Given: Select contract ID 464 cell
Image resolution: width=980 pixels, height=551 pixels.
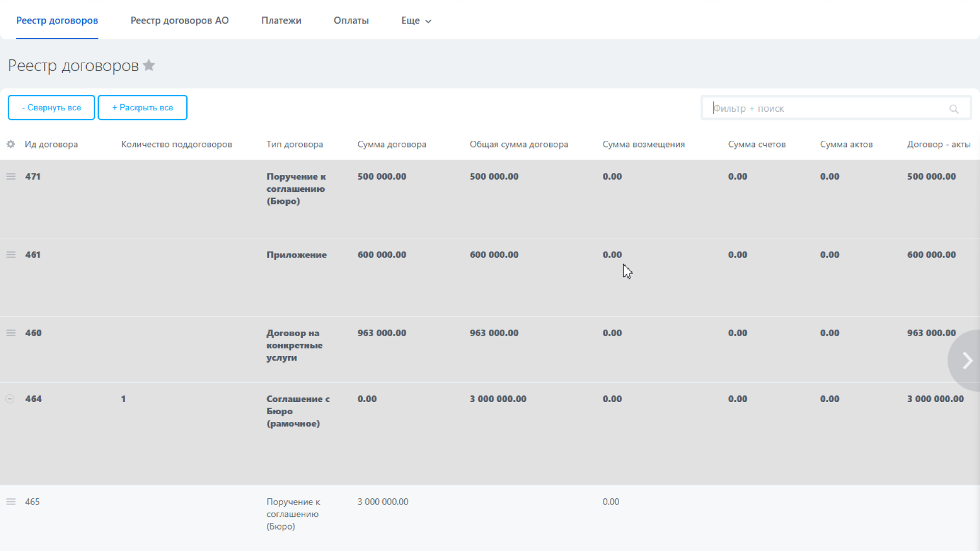Looking at the screenshot, I should click(33, 399).
